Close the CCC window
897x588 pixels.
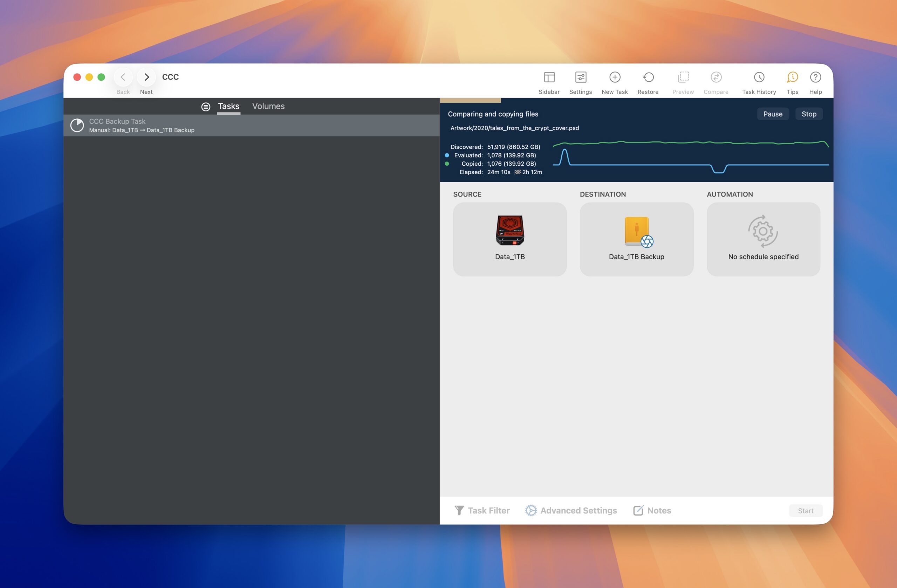[x=77, y=77]
